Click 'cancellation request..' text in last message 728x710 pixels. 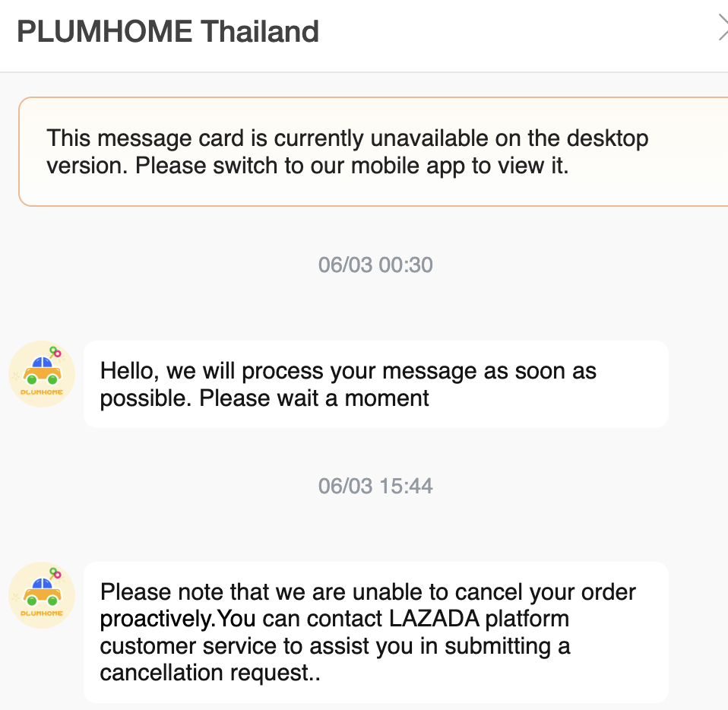210,674
